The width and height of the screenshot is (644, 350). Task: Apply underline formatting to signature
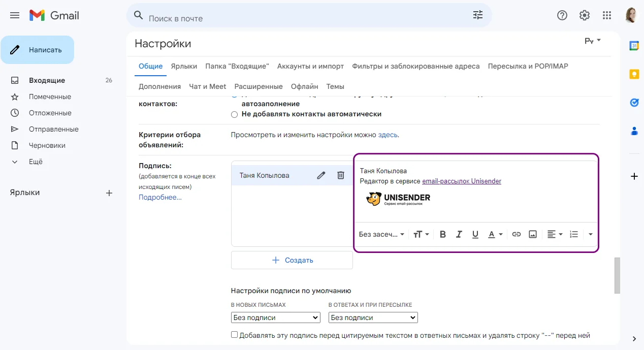pyautogui.click(x=475, y=234)
